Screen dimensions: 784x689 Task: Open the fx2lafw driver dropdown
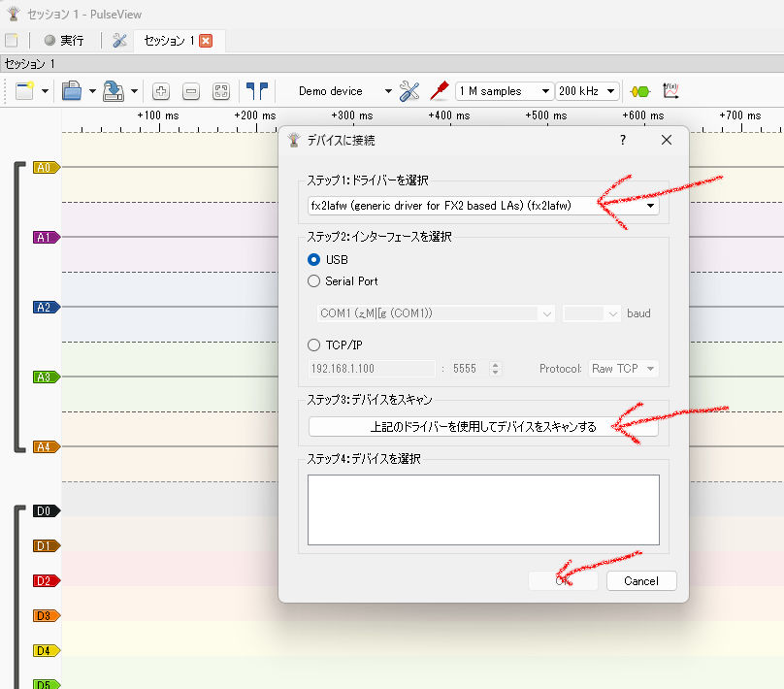(483, 206)
